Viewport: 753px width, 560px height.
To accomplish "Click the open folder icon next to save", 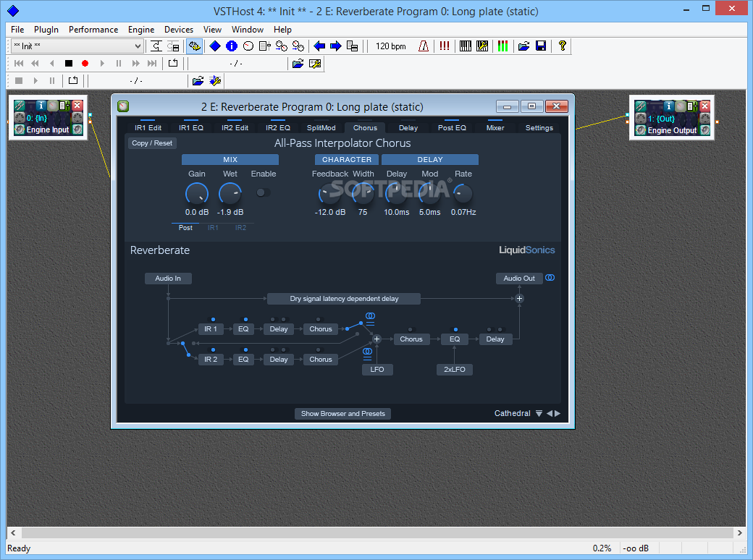I will (x=524, y=46).
